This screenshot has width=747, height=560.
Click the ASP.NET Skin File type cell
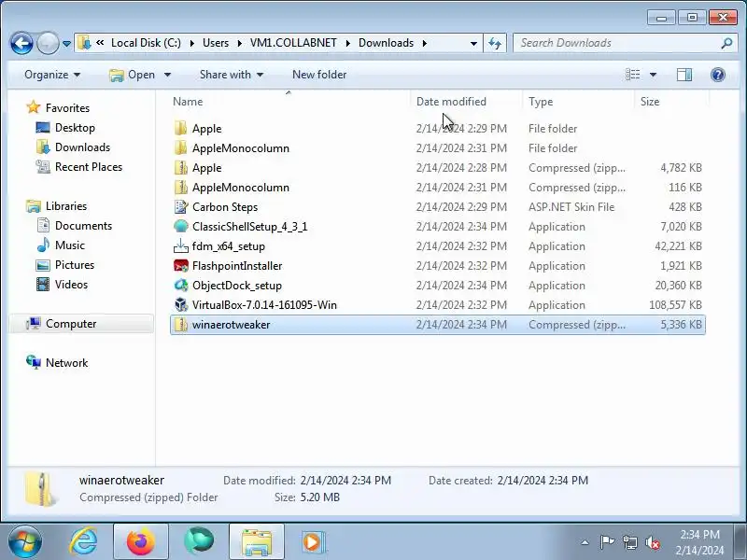(x=571, y=207)
